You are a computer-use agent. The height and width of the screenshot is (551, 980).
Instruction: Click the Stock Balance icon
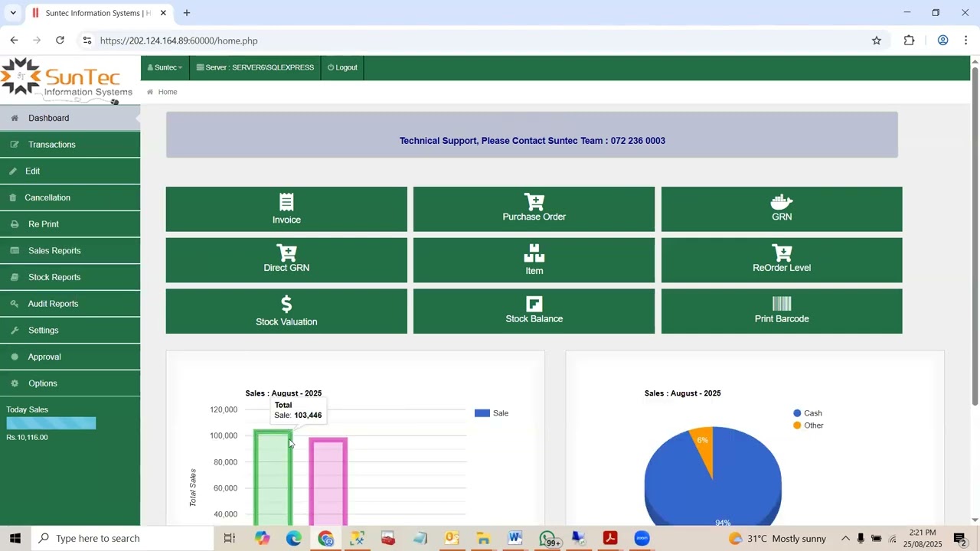point(534,304)
